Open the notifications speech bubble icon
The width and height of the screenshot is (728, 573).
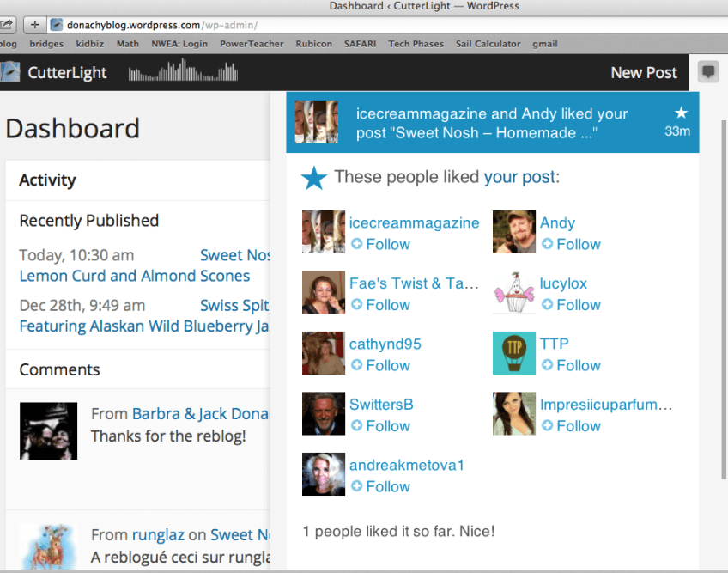click(x=708, y=72)
